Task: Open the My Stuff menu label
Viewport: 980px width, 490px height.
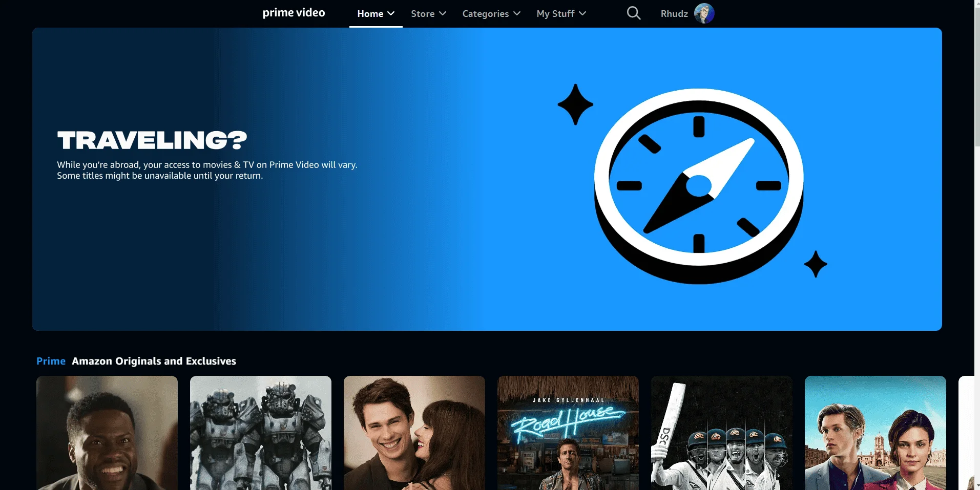Action: (x=555, y=14)
